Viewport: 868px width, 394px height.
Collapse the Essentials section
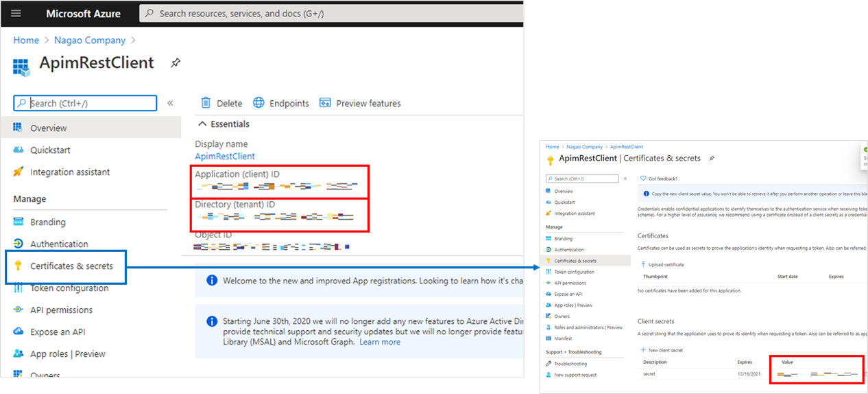click(224, 124)
